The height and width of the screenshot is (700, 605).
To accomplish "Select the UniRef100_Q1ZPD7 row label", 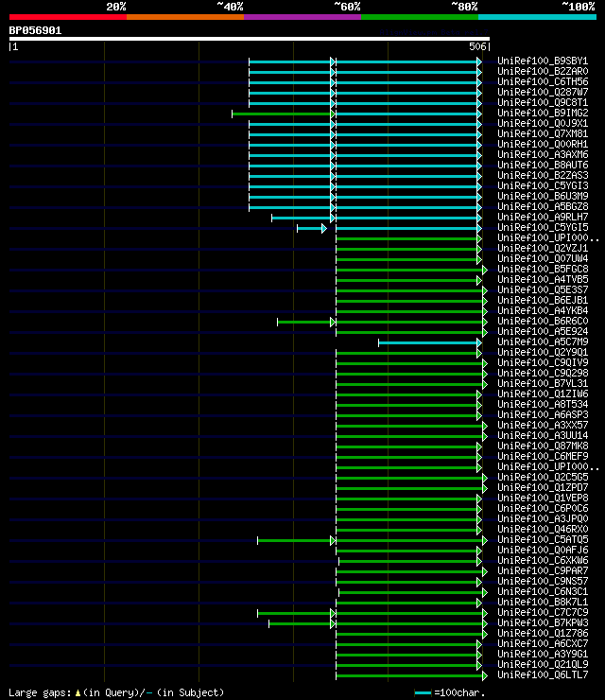I will (543, 488).
